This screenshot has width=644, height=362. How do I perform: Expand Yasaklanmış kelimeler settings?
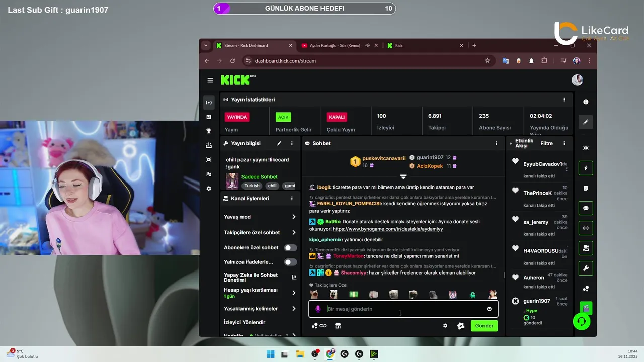(x=294, y=308)
